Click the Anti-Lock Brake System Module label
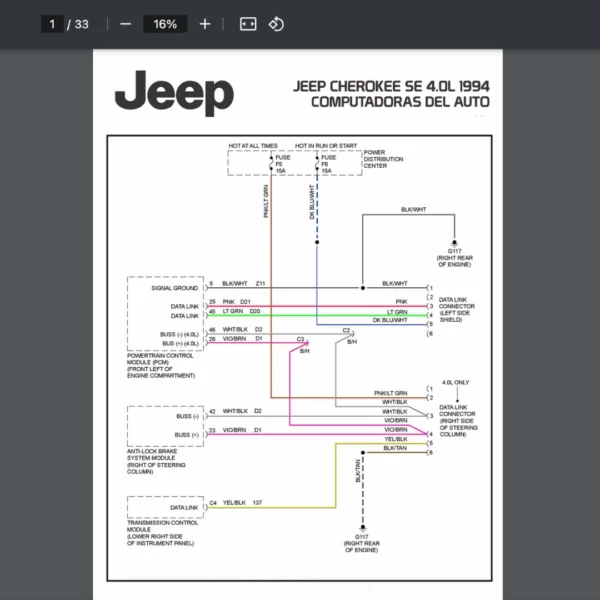The image size is (600, 600). [154, 461]
